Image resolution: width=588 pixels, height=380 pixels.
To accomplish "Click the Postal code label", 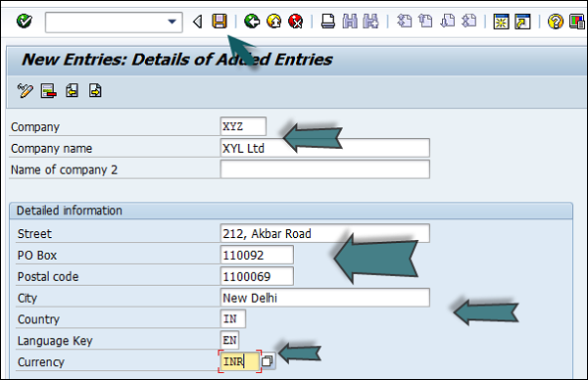I will tap(48, 276).
